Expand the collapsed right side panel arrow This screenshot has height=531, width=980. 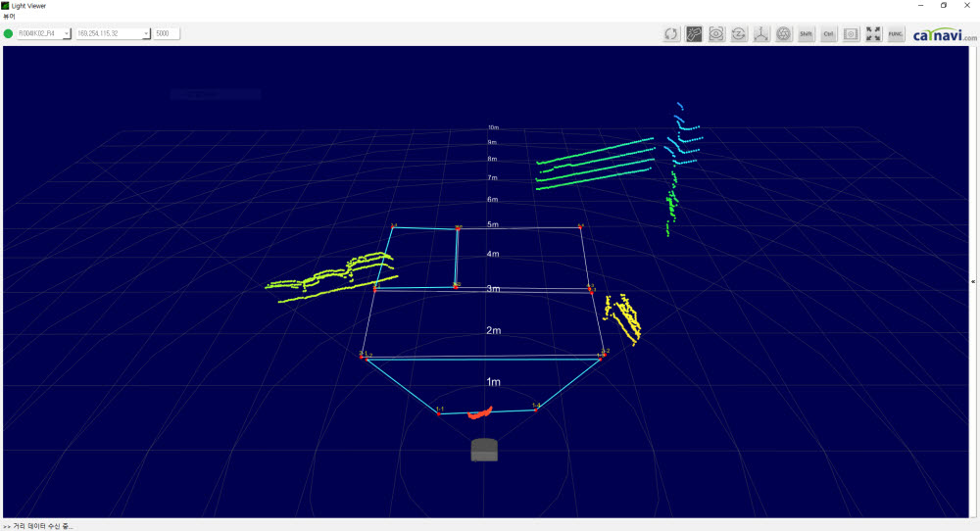click(973, 281)
